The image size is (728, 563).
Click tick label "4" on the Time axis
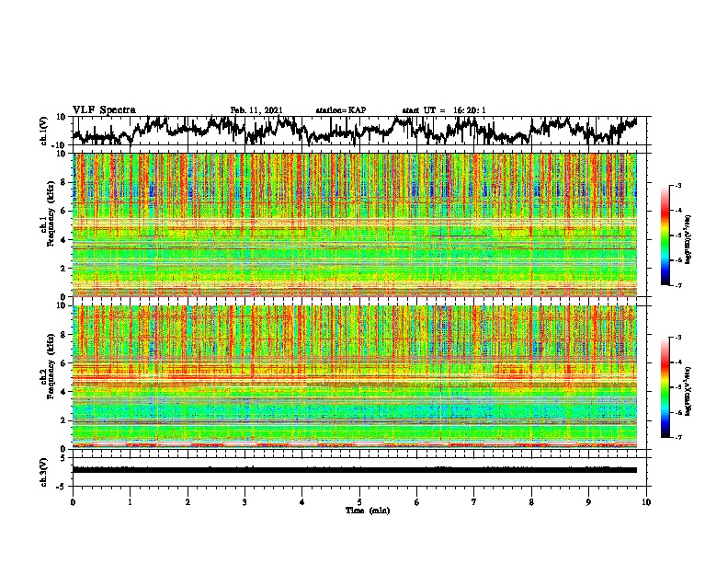pos(302,502)
